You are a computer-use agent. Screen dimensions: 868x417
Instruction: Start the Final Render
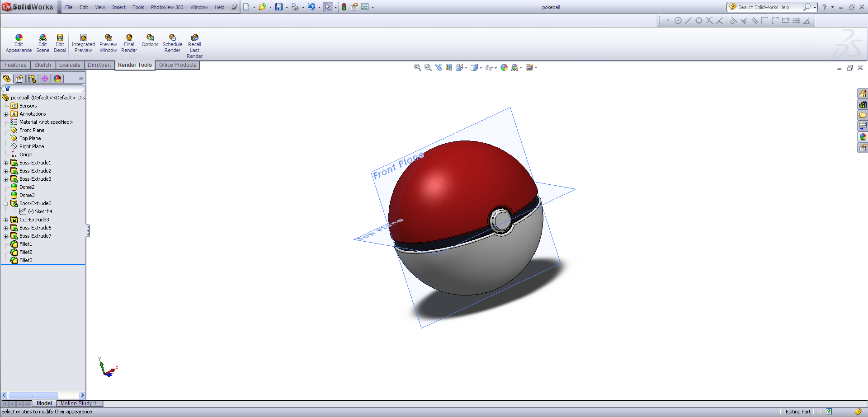(129, 43)
